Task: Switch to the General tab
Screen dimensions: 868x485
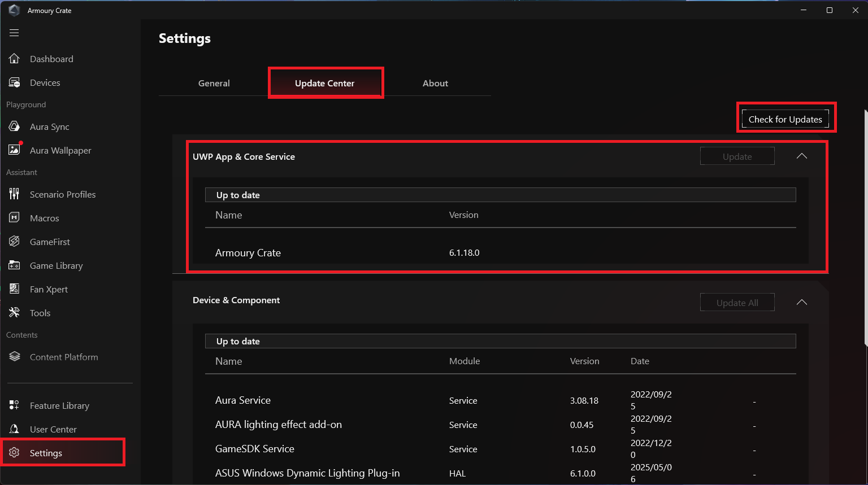Action: (214, 83)
